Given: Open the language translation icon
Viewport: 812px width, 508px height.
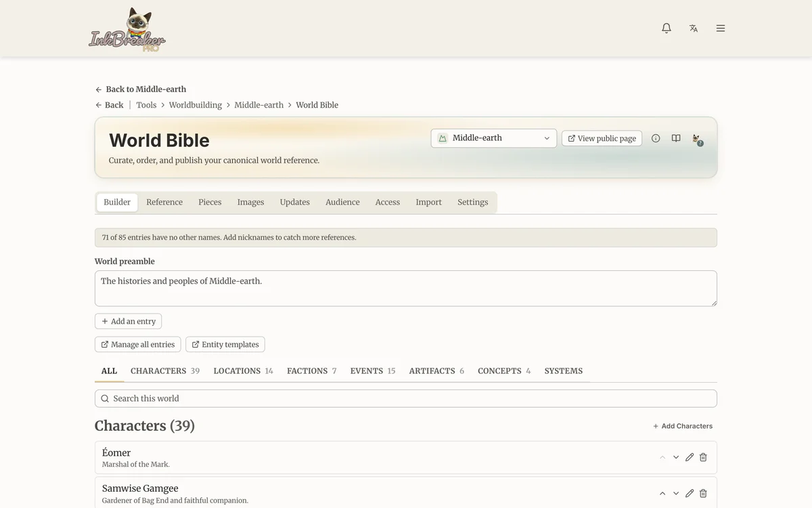Looking at the screenshot, I should pyautogui.click(x=694, y=28).
